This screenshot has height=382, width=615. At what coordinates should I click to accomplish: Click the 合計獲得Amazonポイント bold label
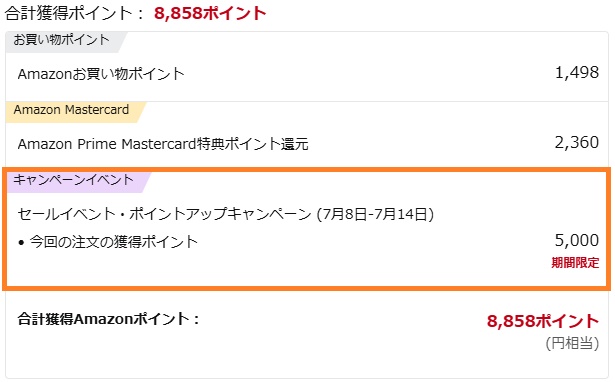coord(109,319)
